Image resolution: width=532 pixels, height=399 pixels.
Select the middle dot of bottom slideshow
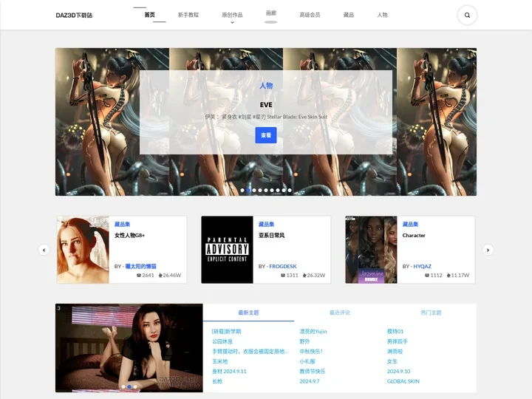pos(129,386)
